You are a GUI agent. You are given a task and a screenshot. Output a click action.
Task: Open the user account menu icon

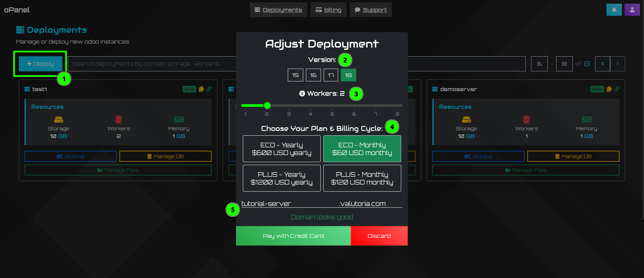point(632,10)
